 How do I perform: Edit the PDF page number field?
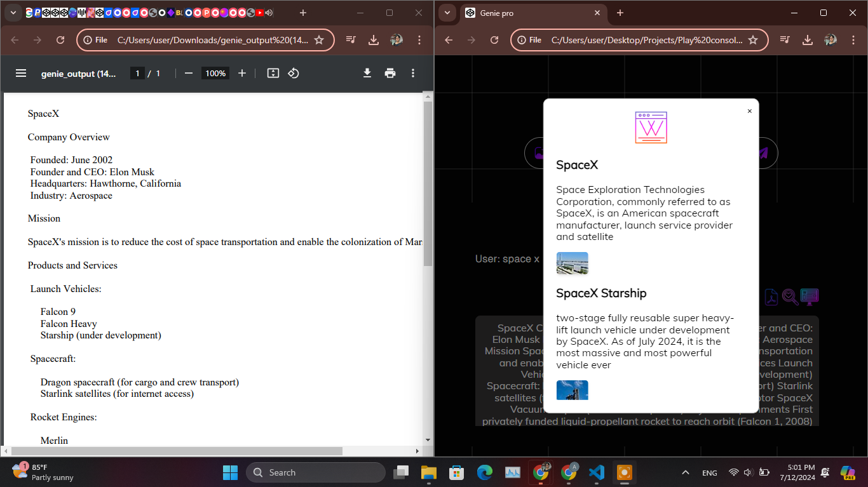tap(137, 73)
